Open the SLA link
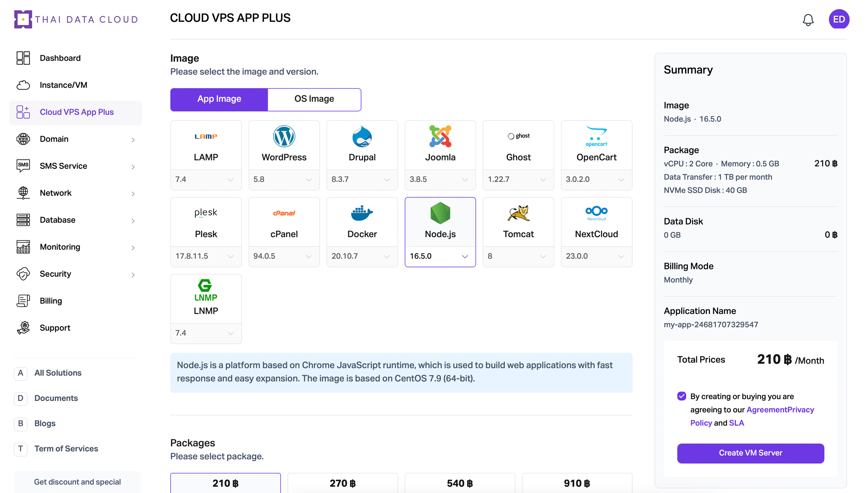Viewport: 868px width, 493px height. click(x=736, y=423)
